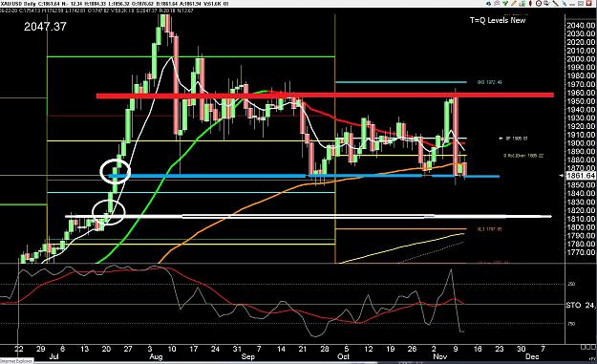Screen dimensions: 597x364
Task: Open the bar chart studies icon
Action: click(522, 4)
